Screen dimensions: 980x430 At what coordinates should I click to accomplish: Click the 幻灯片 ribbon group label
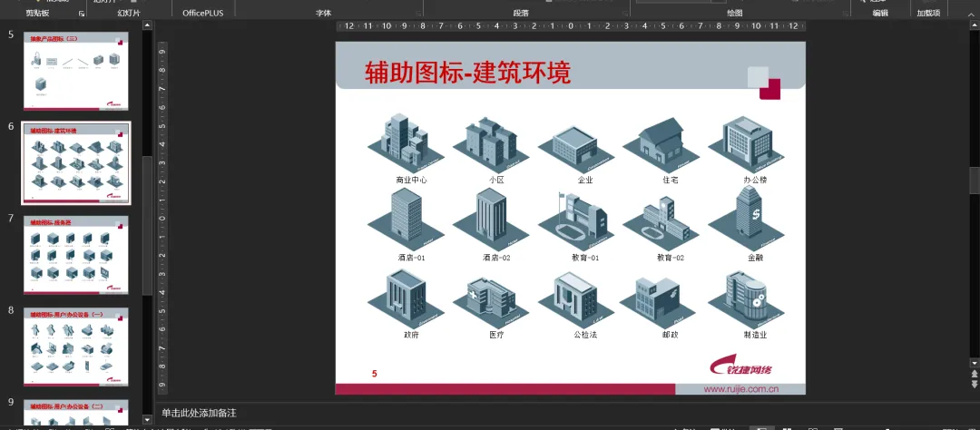[129, 13]
